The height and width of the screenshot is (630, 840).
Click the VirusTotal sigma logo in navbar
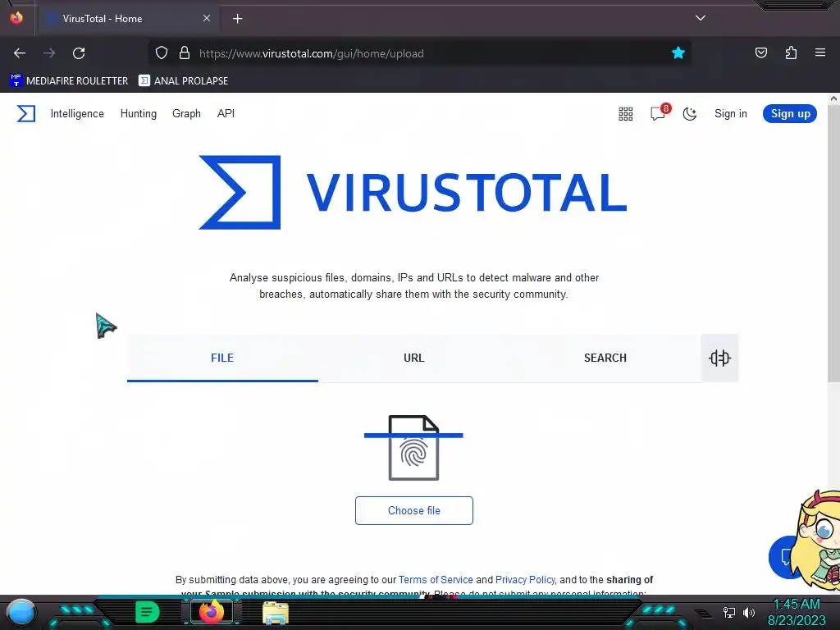[25, 113]
